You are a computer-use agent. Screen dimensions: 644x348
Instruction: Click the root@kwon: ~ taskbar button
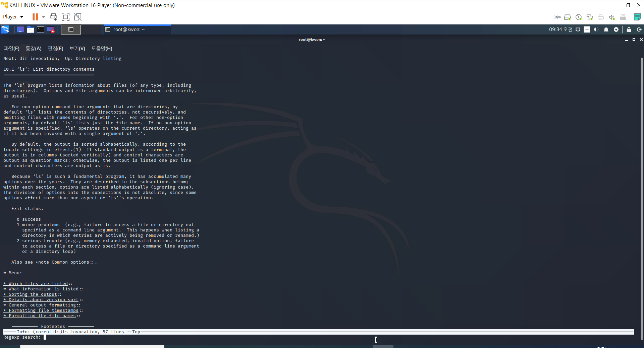pyautogui.click(x=138, y=29)
